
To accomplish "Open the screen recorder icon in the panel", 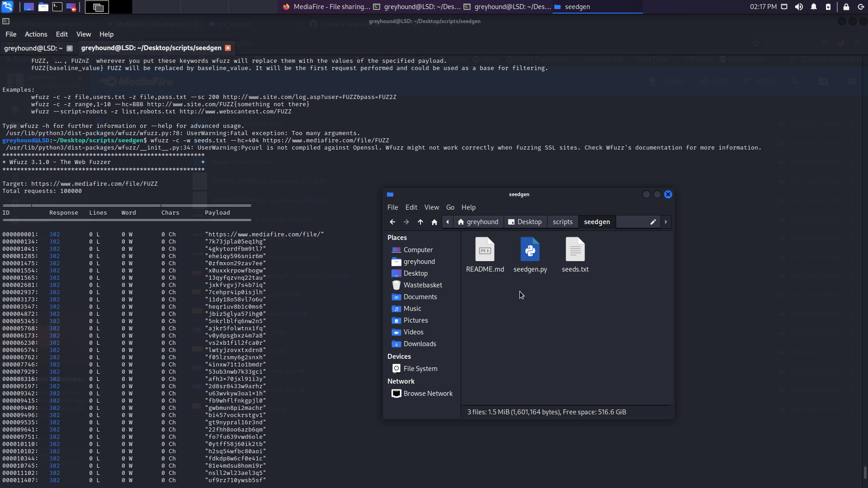I will click(x=71, y=7).
